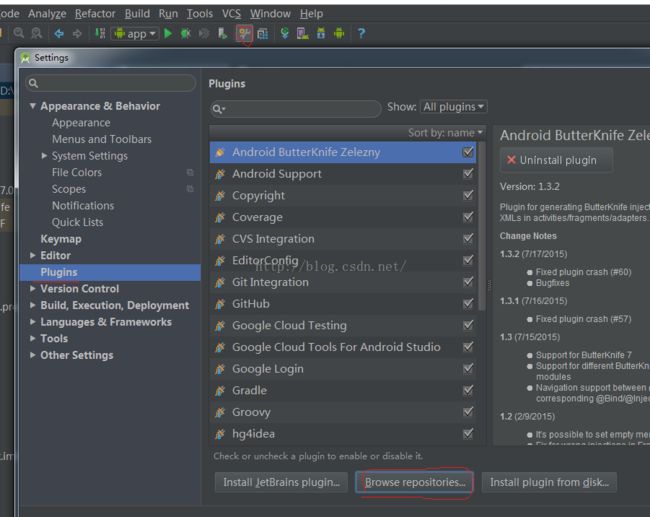Open the Analyze menu
Viewport: 650px width, 517px height.
click(47, 14)
